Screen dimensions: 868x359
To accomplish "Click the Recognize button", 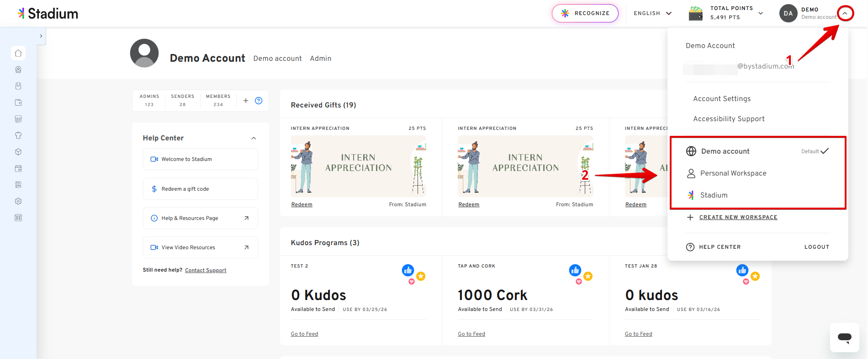I will pos(585,13).
